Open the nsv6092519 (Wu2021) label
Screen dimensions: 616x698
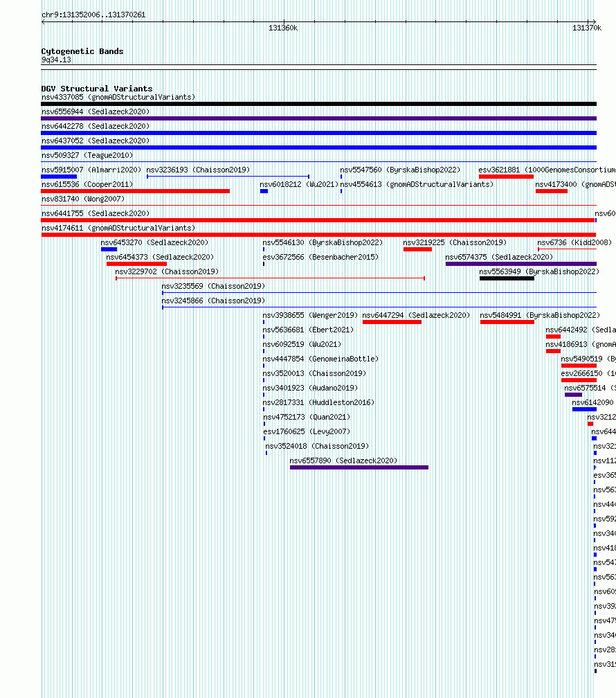(302, 345)
